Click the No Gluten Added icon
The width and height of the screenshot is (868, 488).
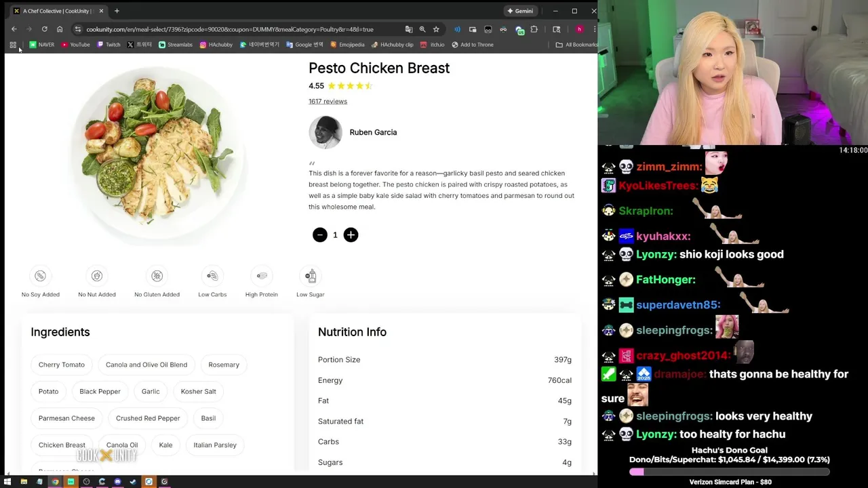[157, 276]
